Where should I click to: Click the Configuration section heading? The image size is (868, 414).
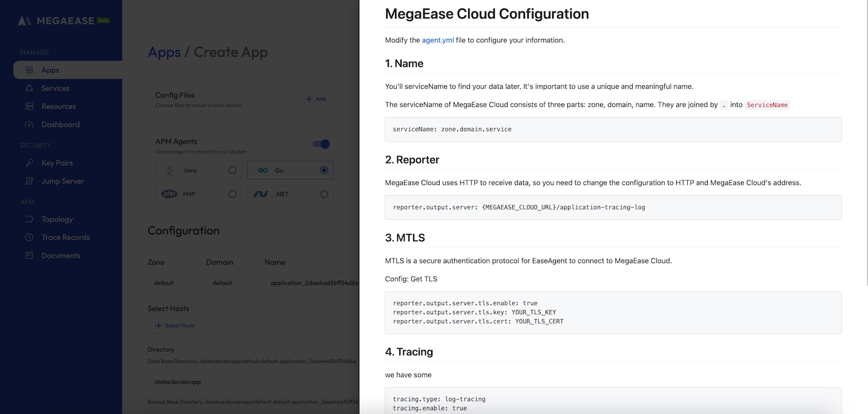point(184,231)
